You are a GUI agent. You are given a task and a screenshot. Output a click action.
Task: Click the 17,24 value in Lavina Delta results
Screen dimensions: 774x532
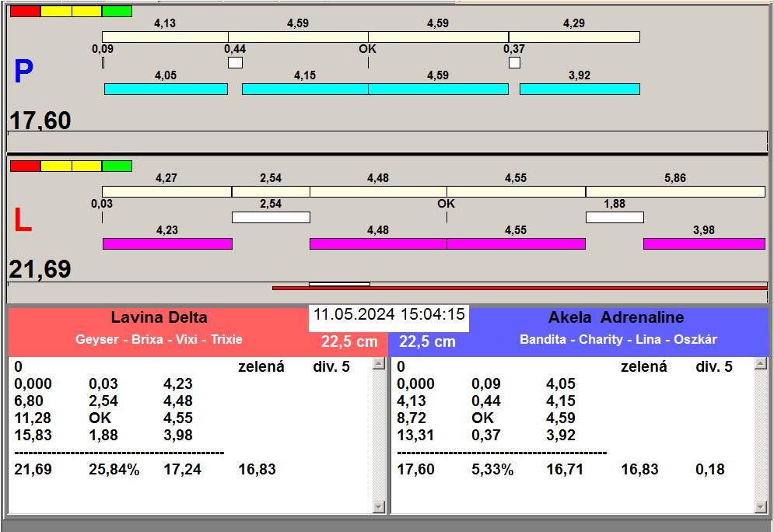(182, 469)
